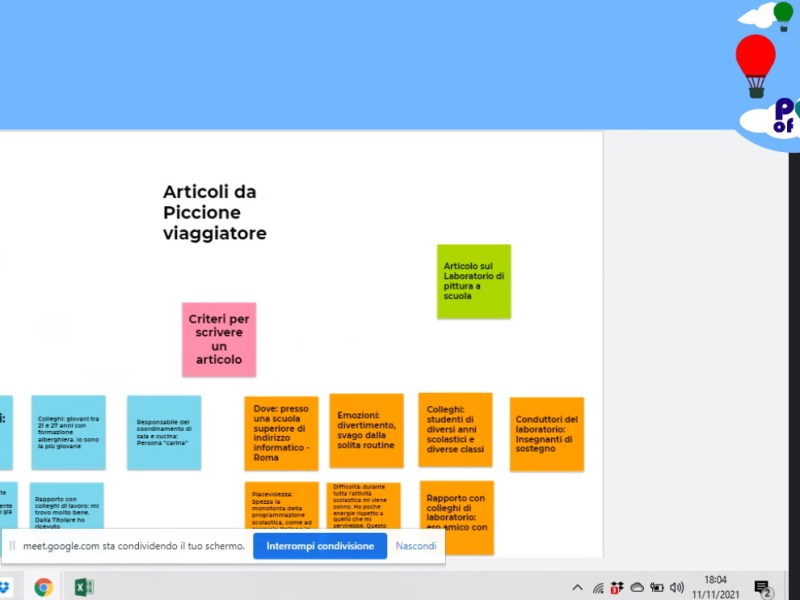Select the orange 'Conduttori del laboratorio' note
The width and height of the screenshot is (800, 600).
[x=546, y=434]
